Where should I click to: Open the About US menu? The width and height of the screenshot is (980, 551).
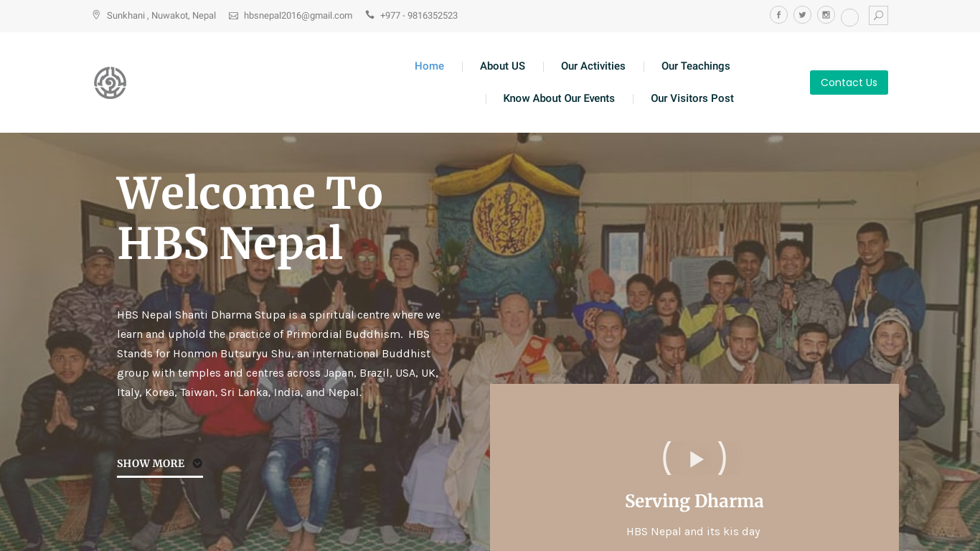502,66
